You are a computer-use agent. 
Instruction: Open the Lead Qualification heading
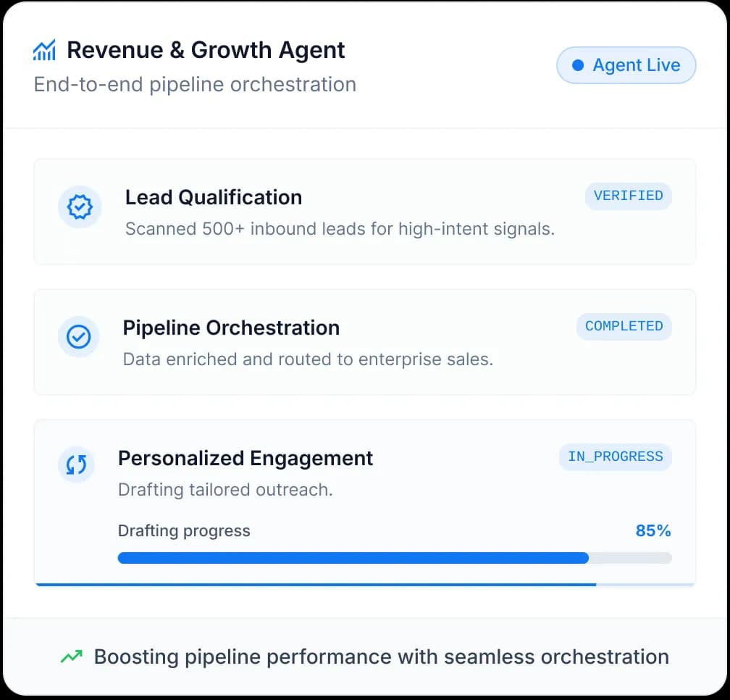(214, 197)
